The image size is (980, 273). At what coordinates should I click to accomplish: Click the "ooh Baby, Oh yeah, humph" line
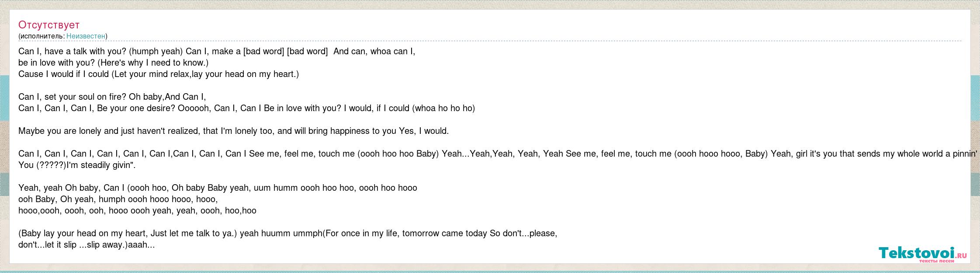118,199
